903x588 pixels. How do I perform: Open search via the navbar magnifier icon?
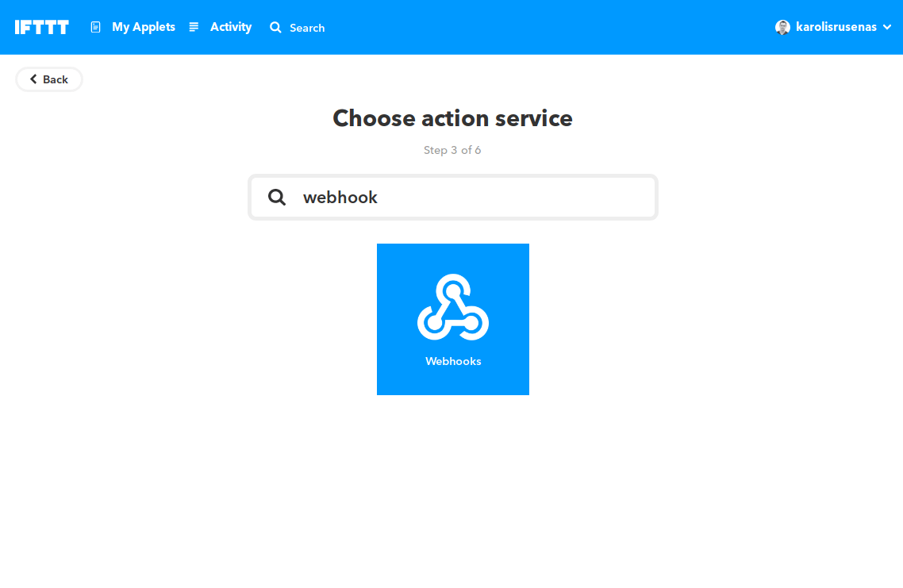(x=275, y=27)
